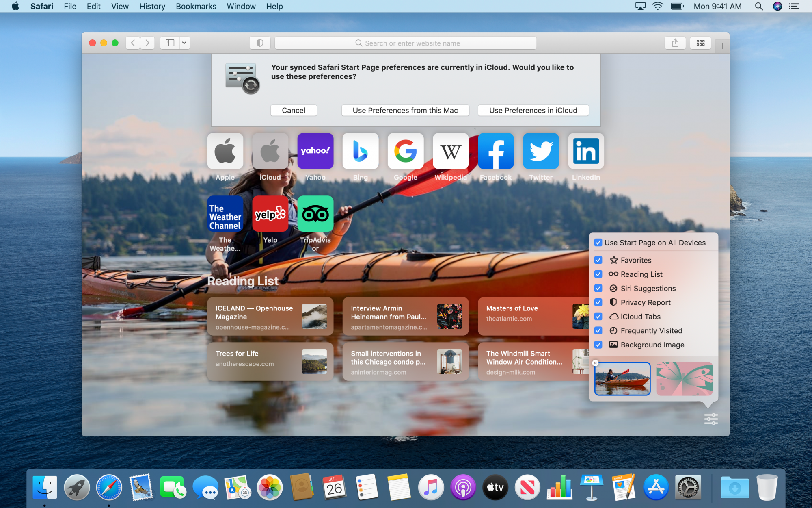812x508 pixels.
Task: Select the butterfly background thumbnail
Action: pyautogui.click(x=684, y=379)
